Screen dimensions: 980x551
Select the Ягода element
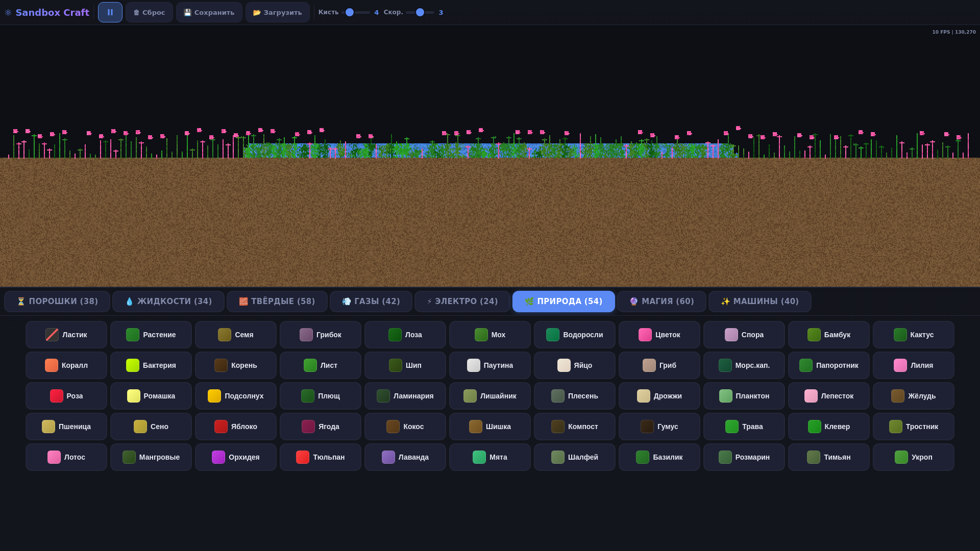tap(321, 427)
